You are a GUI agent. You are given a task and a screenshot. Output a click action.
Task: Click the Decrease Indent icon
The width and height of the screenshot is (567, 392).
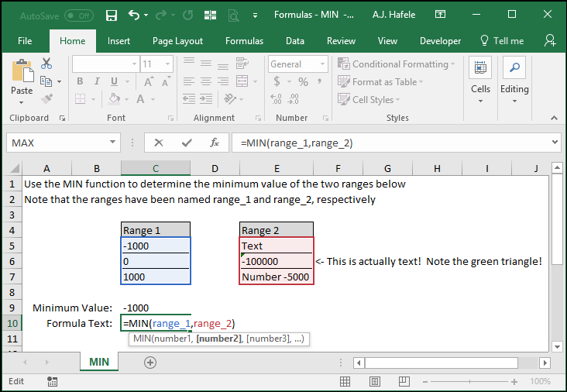[189, 98]
